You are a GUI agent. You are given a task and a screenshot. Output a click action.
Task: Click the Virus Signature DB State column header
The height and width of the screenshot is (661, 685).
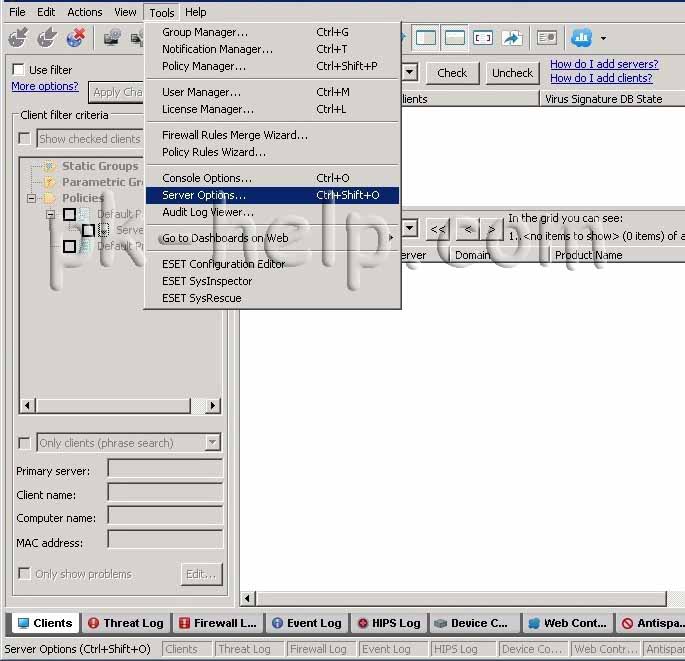612,99
